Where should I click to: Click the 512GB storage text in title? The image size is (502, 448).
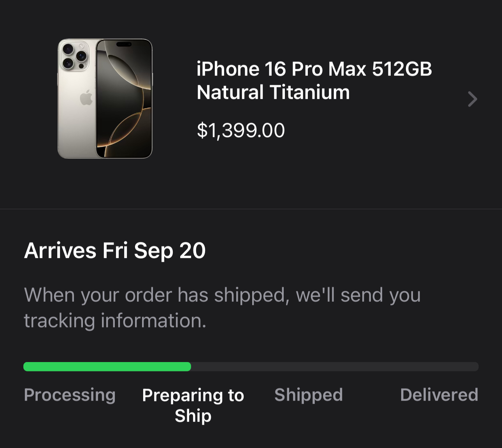point(402,69)
